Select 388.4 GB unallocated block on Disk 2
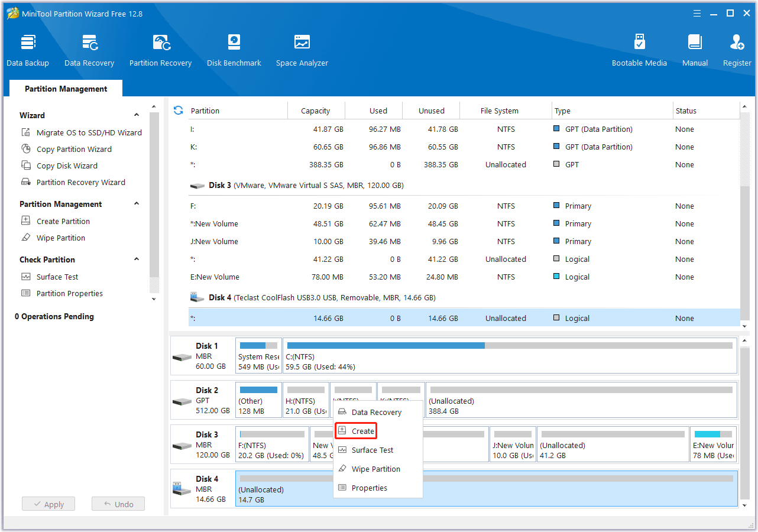Viewport: 758px width, 532px height. coord(581,400)
